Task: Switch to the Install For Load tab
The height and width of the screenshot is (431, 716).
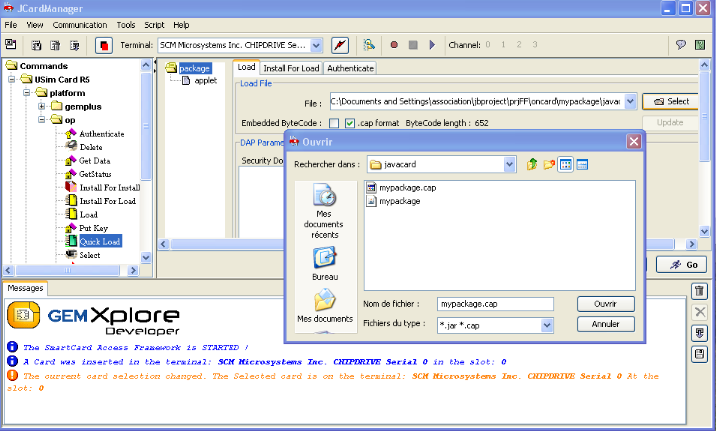Action: point(291,68)
